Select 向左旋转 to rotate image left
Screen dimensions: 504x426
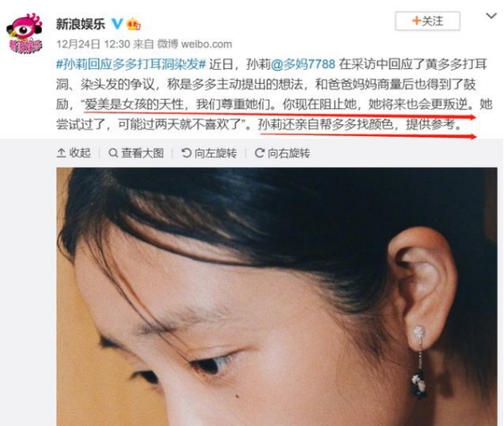coord(209,153)
